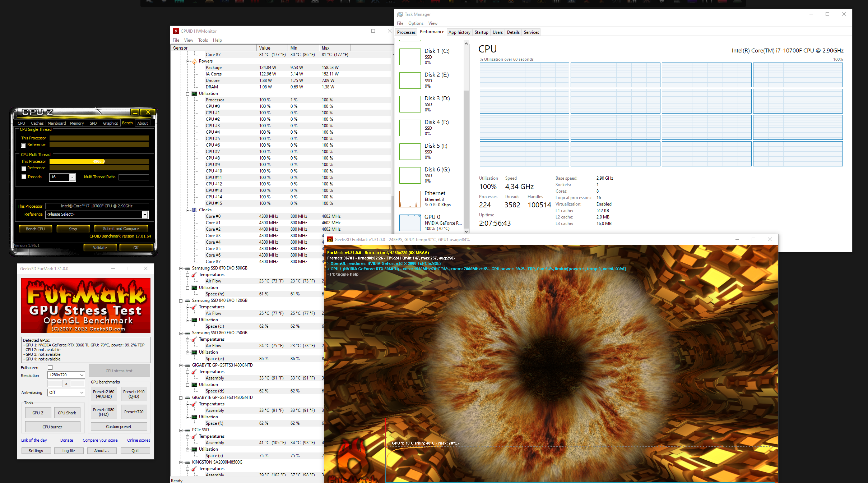Switch to Processes tab in Task Manager
This screenshot has height=483, width=868.
coord(406,32)
